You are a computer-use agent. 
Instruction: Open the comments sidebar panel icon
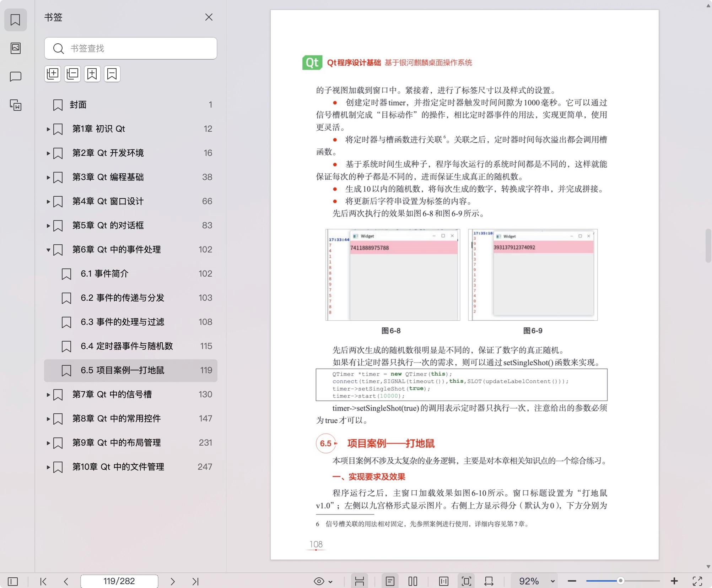click(15, 77)
